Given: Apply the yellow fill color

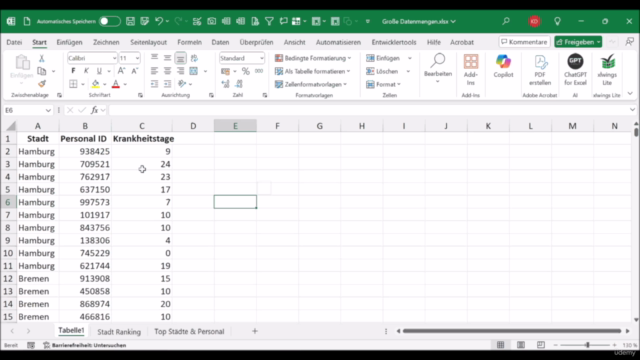Looking at the screenshot, I should tap(96, 84).
